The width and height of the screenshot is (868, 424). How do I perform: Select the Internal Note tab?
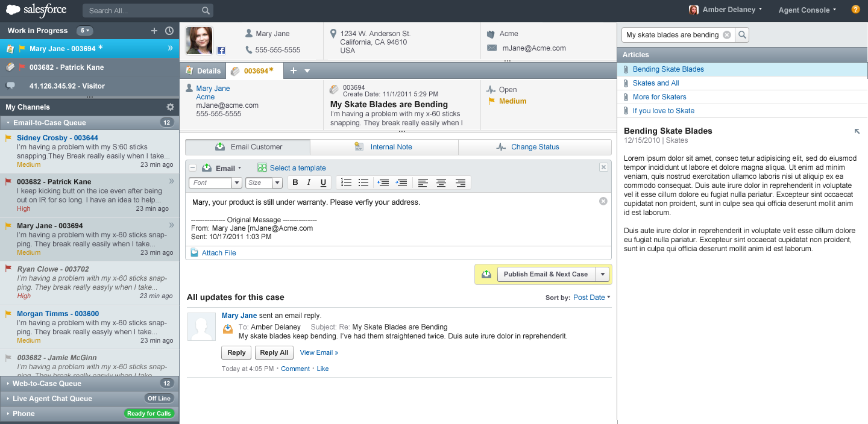pyautogui.click(x=385, y=147)
